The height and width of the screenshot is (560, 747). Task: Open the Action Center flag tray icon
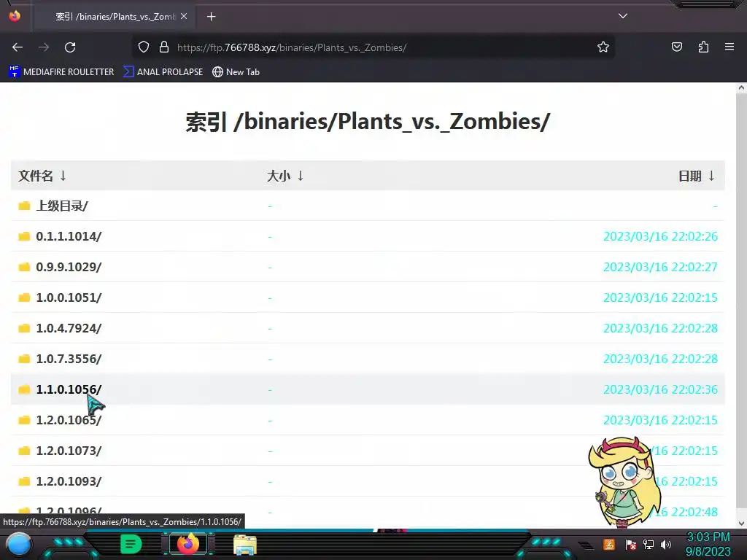click(x=631, y=544)
